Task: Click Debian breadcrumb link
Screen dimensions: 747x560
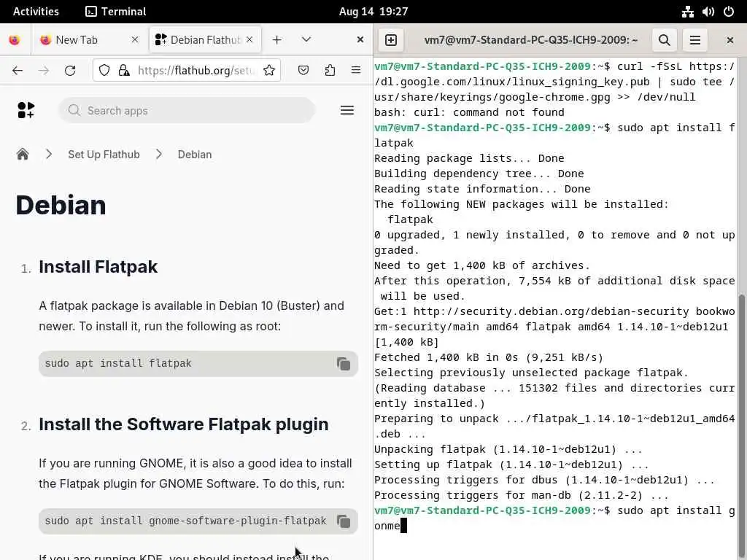Action: (x=194, y=155)
